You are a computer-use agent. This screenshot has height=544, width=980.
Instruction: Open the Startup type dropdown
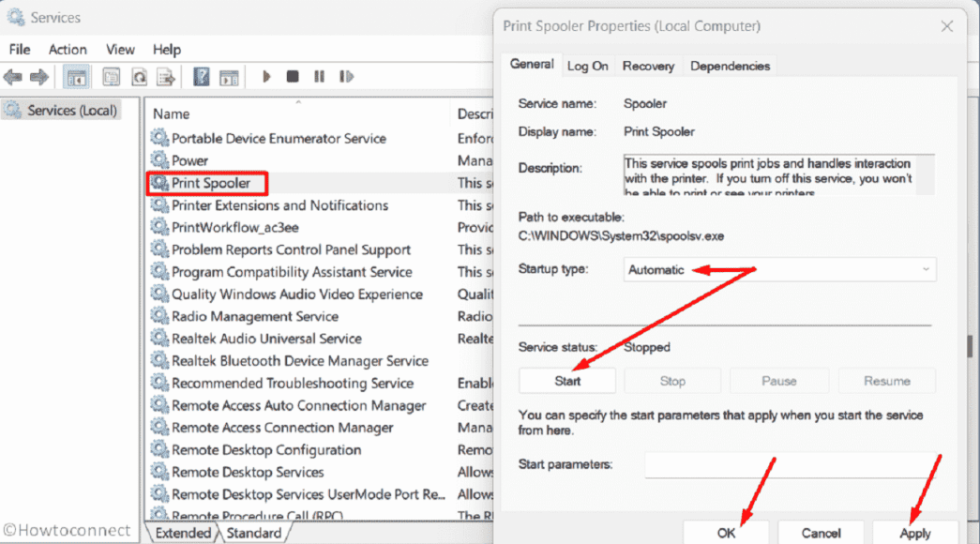pos(779,269)
